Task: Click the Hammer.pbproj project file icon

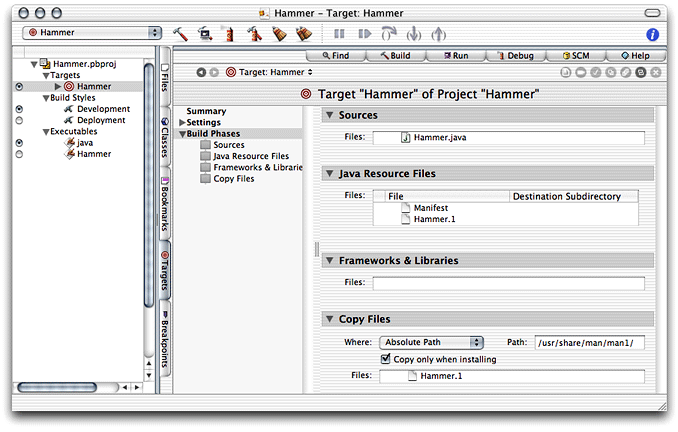Action: (x=45, y=64)
